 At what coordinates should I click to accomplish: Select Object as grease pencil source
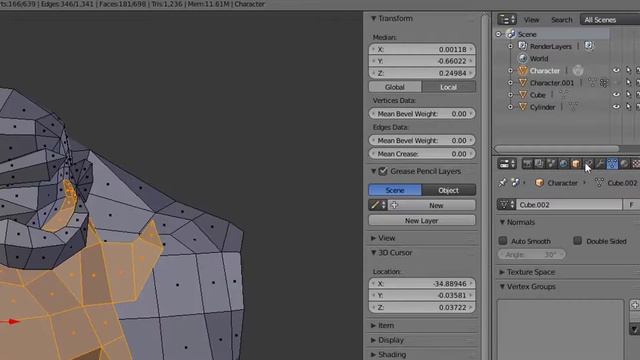pyautogui.click(x=449, y=190)
